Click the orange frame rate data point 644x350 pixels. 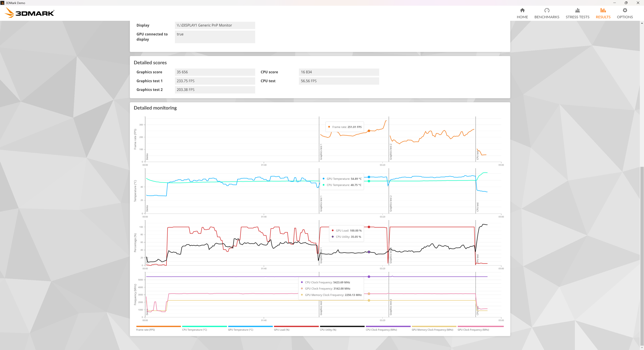tap(369, 131)
